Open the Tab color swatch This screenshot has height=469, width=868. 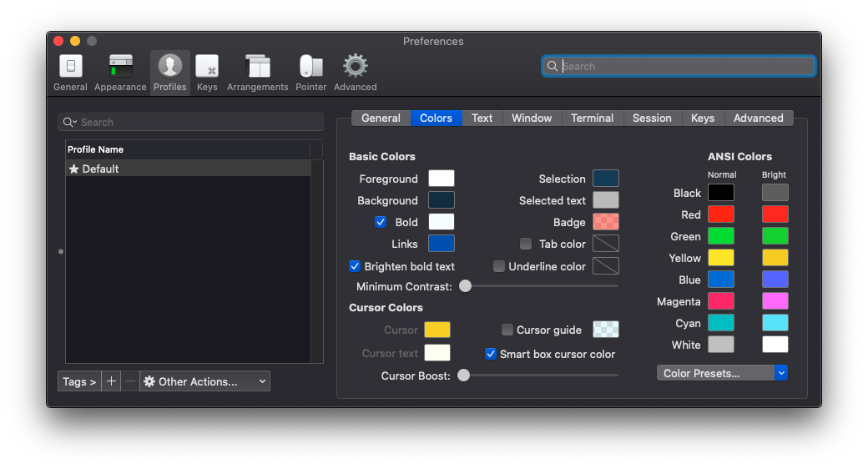[606, 243]
